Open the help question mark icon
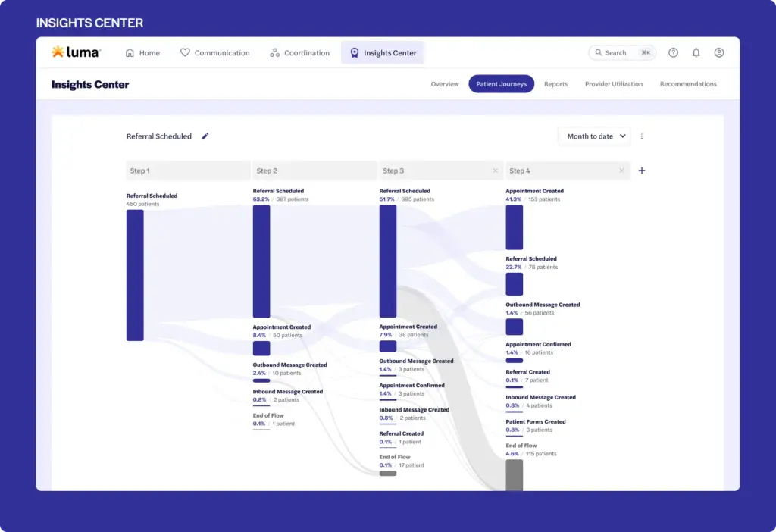The width and height of the screenshot is (776, 532). (x=673, y=52)
